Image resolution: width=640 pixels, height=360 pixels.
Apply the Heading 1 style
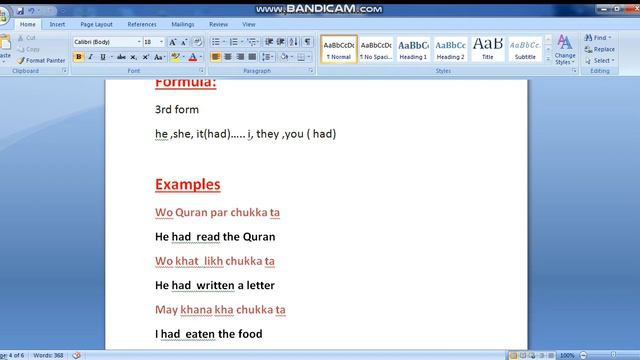[413, 49]
